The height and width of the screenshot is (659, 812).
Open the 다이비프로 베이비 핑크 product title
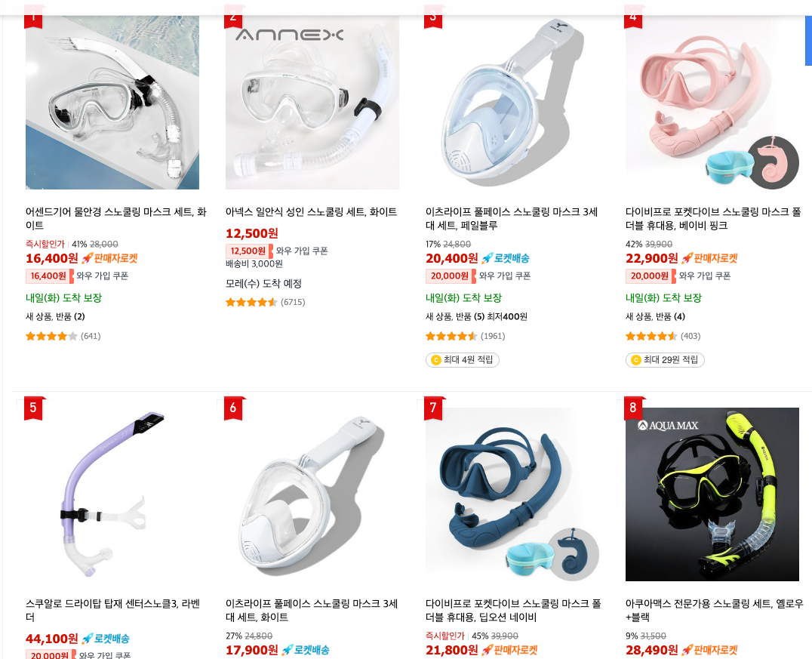[713, 219]
